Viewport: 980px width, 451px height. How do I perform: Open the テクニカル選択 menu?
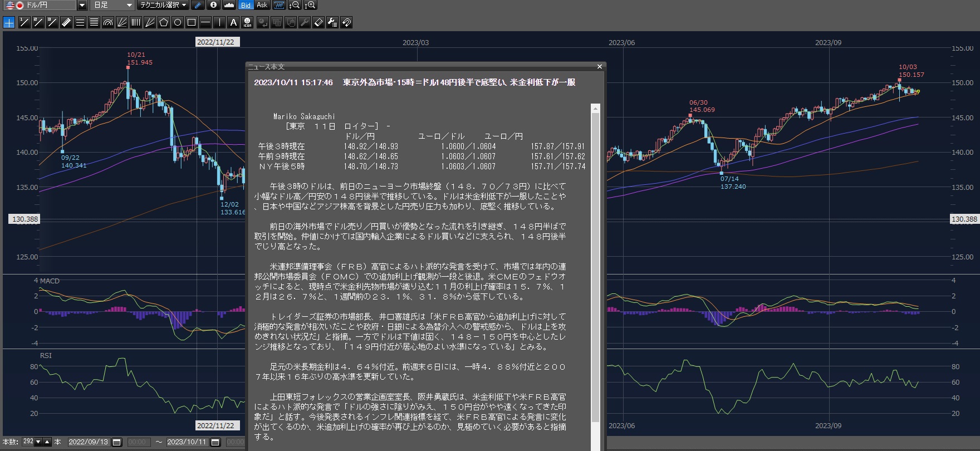click(163, 5)
